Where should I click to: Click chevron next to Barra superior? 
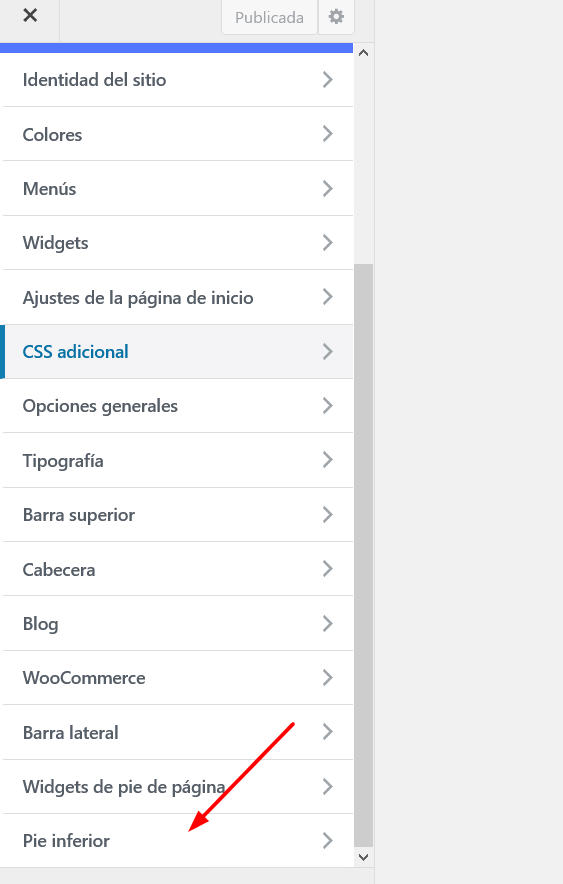click(x=327, y=514)
